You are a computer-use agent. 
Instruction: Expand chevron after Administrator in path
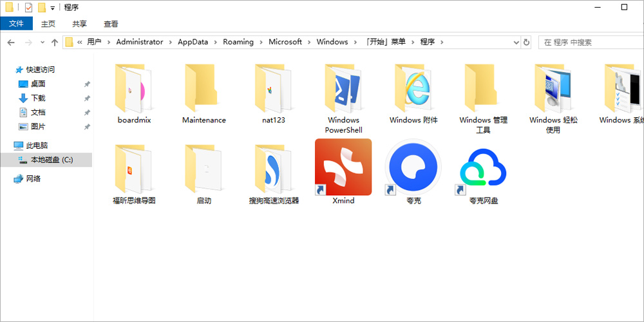(x=171, y=43)
